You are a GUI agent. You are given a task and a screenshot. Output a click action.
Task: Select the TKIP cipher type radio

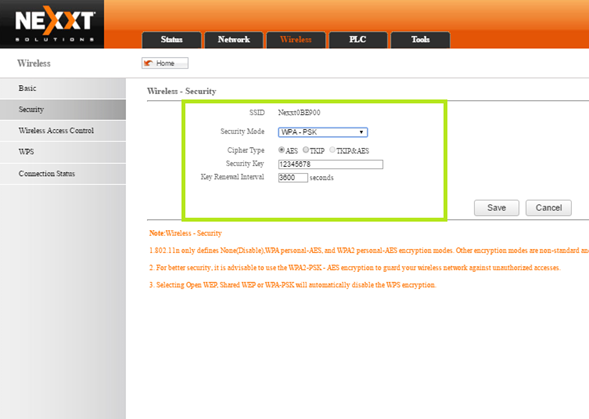coord(306,150)
